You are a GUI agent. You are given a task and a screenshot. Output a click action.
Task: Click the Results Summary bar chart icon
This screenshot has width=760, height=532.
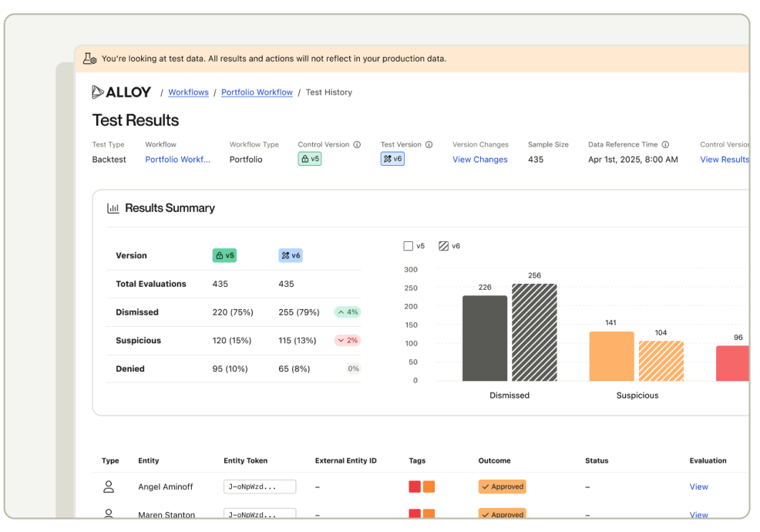tap(113, 208)
